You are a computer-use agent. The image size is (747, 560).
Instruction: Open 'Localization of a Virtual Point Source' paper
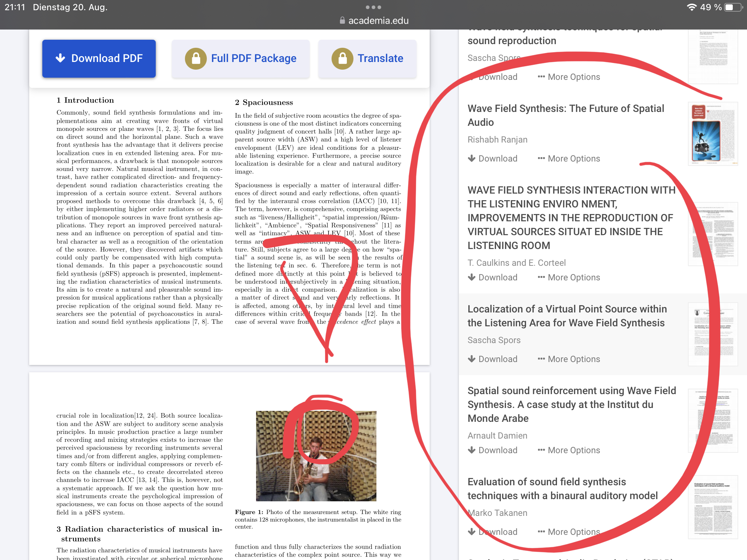click(x=567, y=316)
